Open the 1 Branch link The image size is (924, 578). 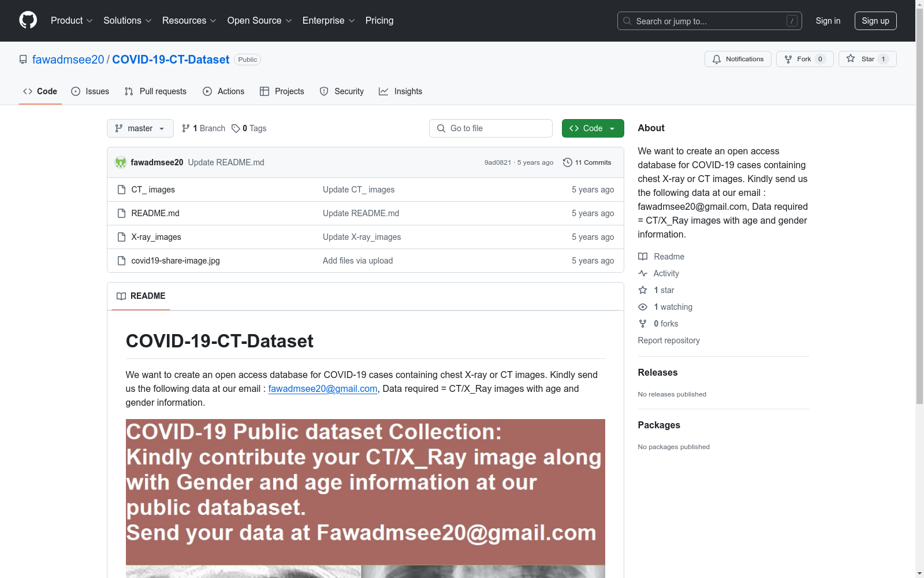click(203, 128)
